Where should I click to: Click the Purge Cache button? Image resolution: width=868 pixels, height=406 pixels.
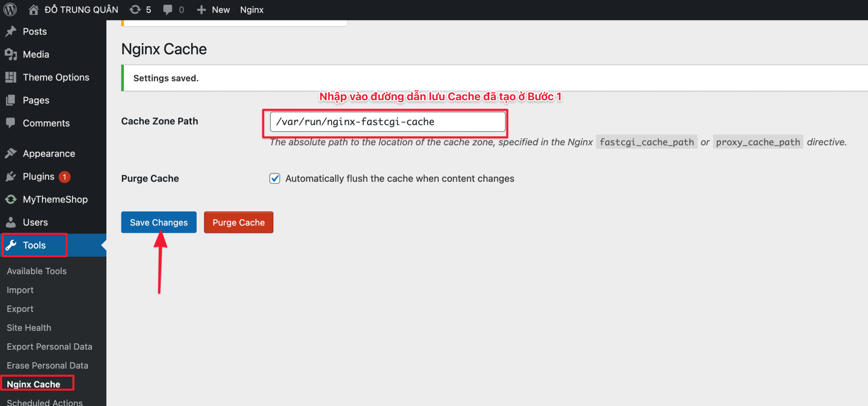[238, 222]
